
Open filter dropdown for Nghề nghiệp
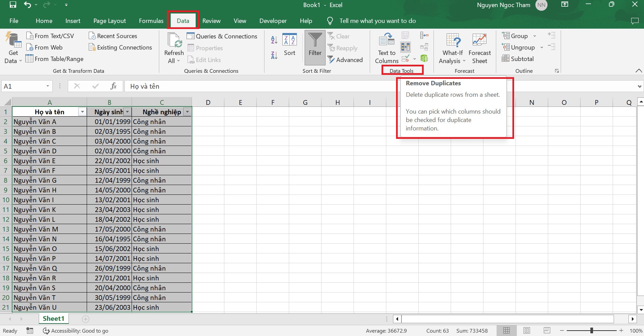[187, 112]
